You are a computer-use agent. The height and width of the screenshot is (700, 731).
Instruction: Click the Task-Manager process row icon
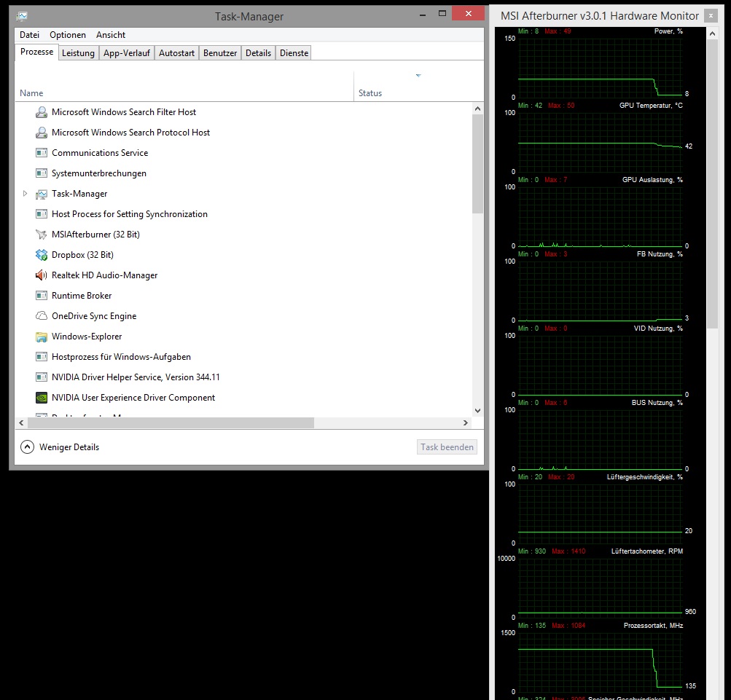pyautogui.click(x=42, y=194)
